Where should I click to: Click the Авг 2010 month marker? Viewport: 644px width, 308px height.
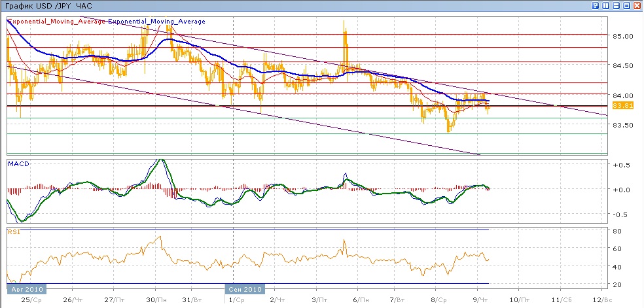(26, 288)
